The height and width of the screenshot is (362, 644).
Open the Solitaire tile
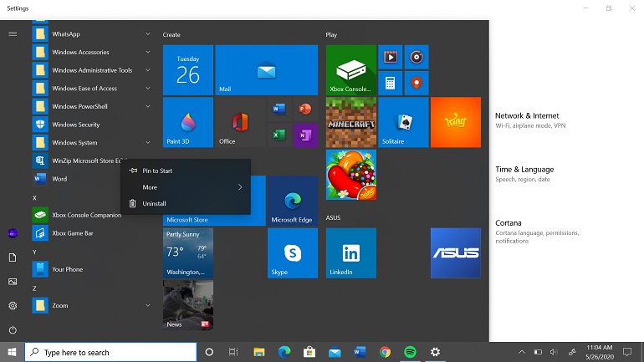click(x=403, y=122)
